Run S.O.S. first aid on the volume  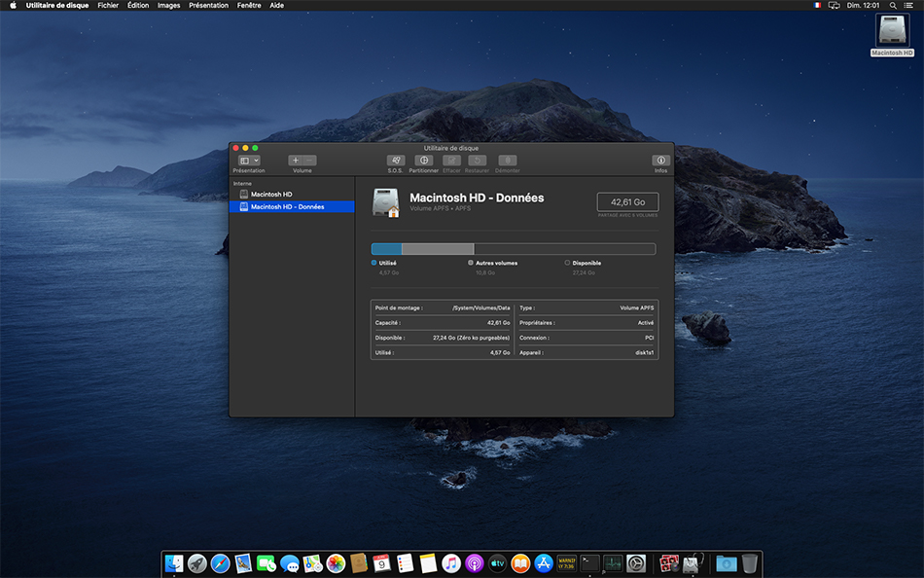point(396,161)
